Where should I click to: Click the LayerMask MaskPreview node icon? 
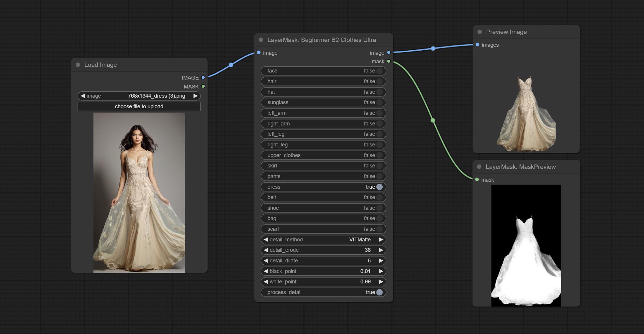[480, 167]
